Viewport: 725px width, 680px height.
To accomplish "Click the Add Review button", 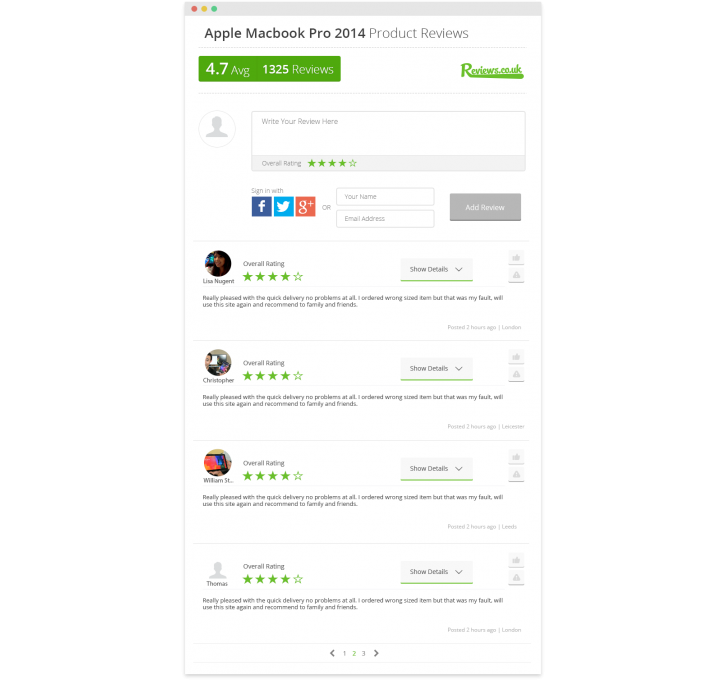I will click(485, 207).
